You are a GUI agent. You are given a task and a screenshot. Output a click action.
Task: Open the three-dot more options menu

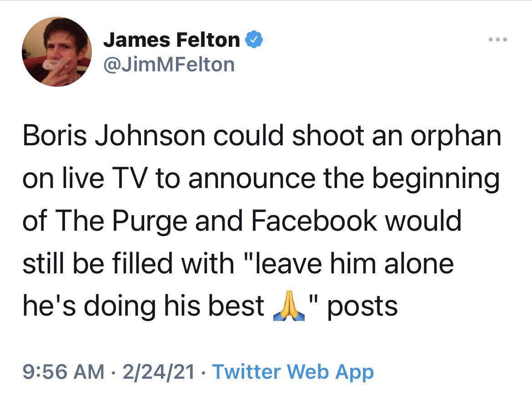click(x=497, y=40)
